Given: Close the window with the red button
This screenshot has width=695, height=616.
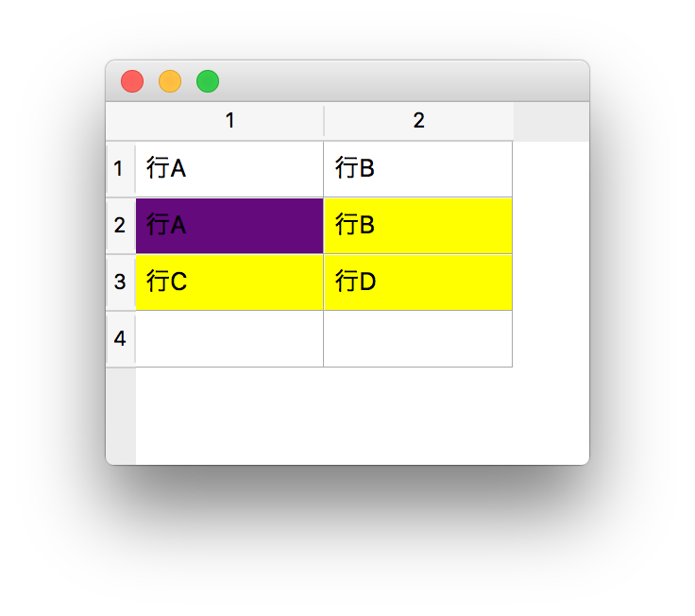Looking at the screenshot, I should click(132, 81).
